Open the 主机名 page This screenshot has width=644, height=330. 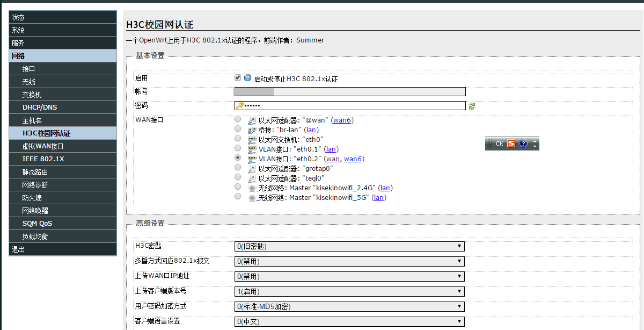(x=63, y=120)
